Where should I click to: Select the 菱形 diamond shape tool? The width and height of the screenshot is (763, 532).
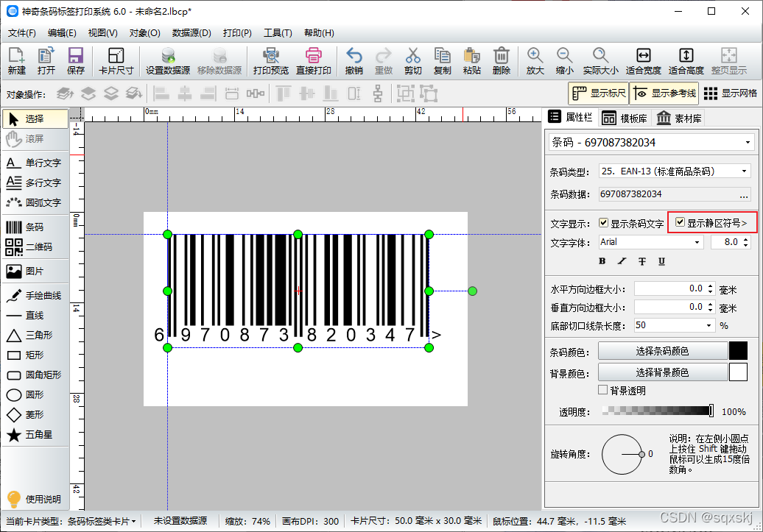click(35, 415)
